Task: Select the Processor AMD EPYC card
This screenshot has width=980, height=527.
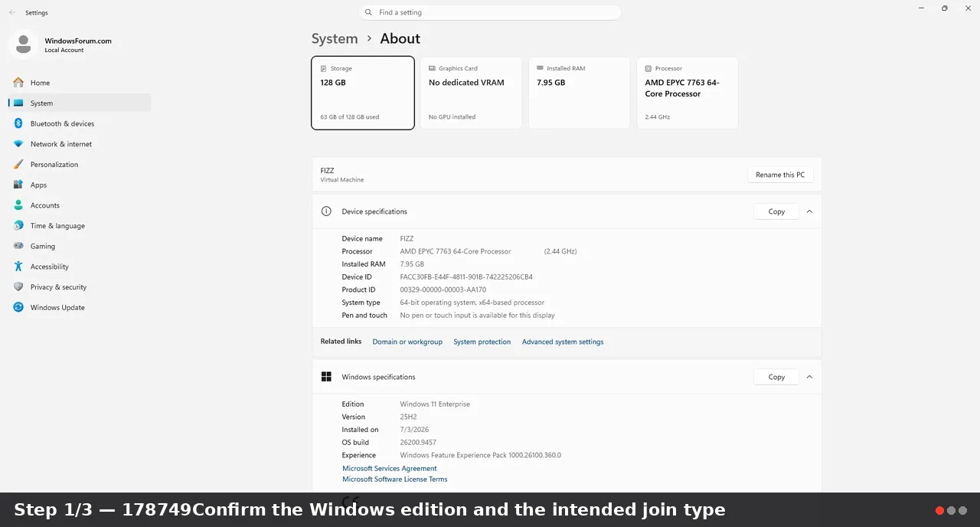Action: tap(688, 93)
